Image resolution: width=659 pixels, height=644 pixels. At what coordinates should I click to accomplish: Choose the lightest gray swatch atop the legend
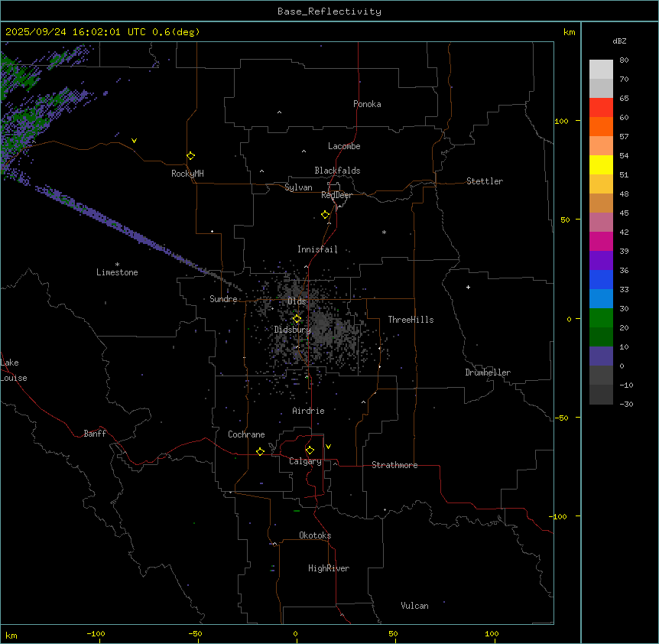point(601,69)
